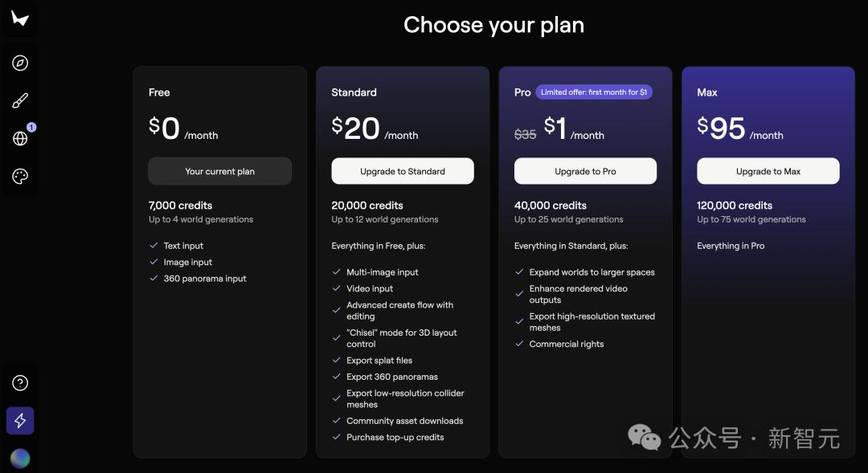Click Upgrade to Standard button
Screen dimensions: 868x473
(403, 172)
